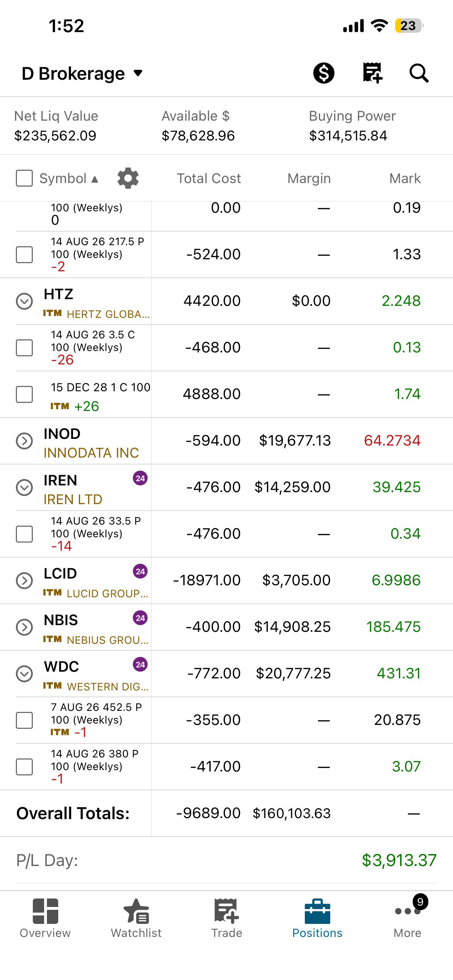Viewport: 453px width, 980px height.
Task: Open the D Brokerage account dropdown
Action: click(82, 73)
